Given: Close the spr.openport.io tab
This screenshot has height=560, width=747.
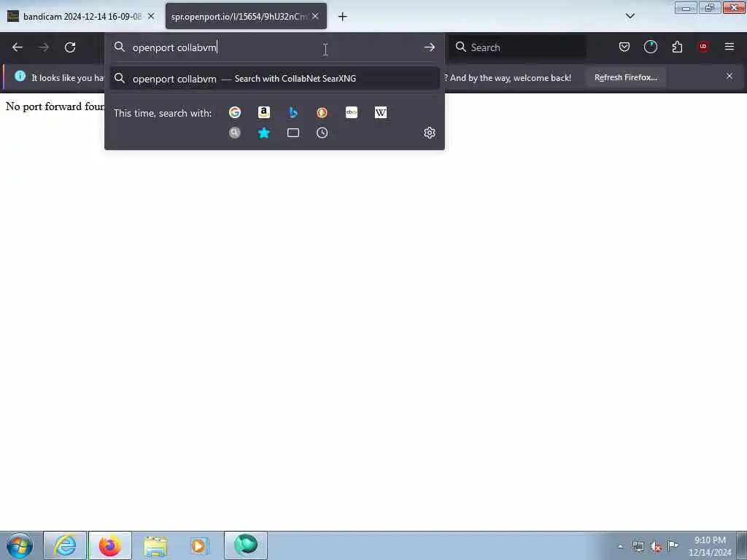Looking at the screenshot, I should [x=315, y=16].
